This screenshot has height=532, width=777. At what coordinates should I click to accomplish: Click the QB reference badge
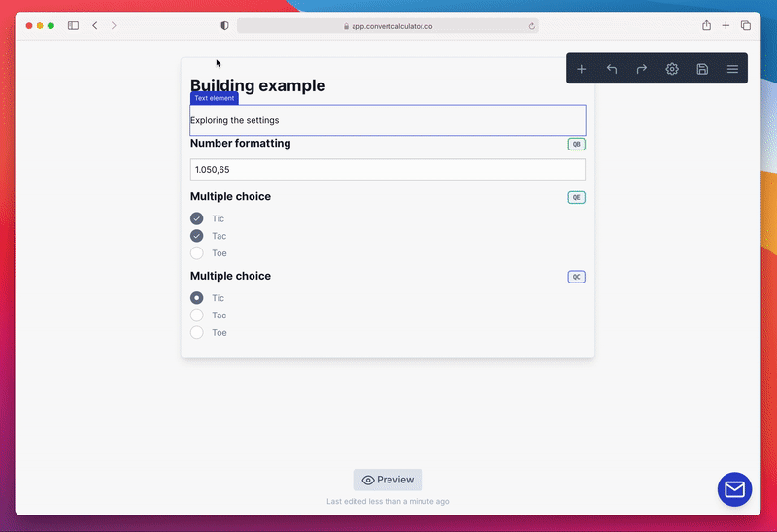576,144
